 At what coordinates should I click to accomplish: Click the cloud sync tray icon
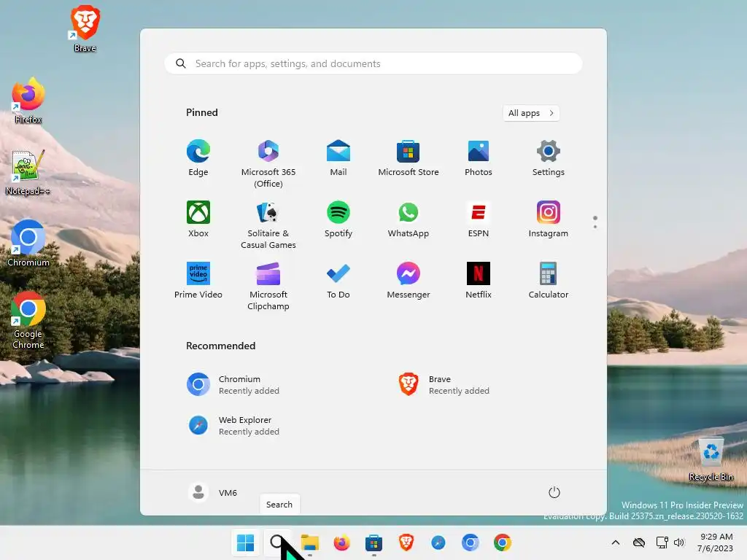point(639,542)
